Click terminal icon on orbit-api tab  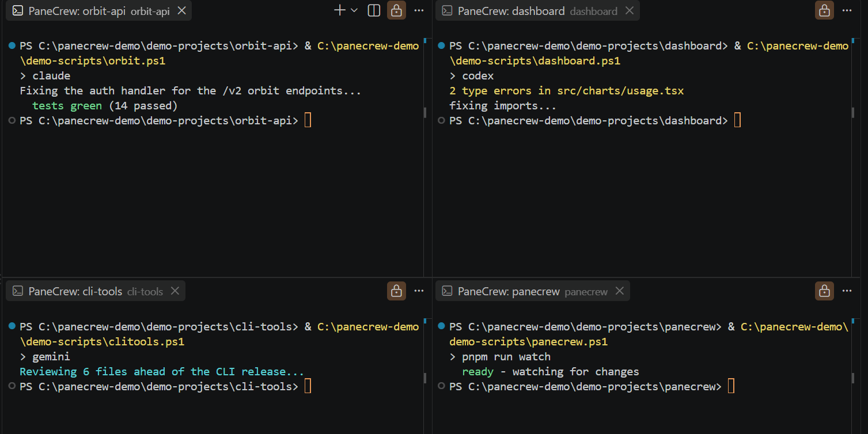click(18, 10)
